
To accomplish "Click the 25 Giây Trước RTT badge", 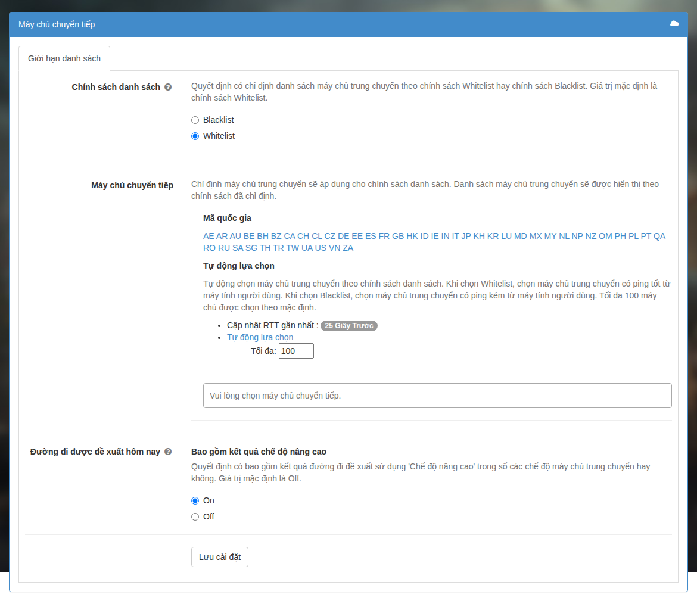I will pos(349,326).
